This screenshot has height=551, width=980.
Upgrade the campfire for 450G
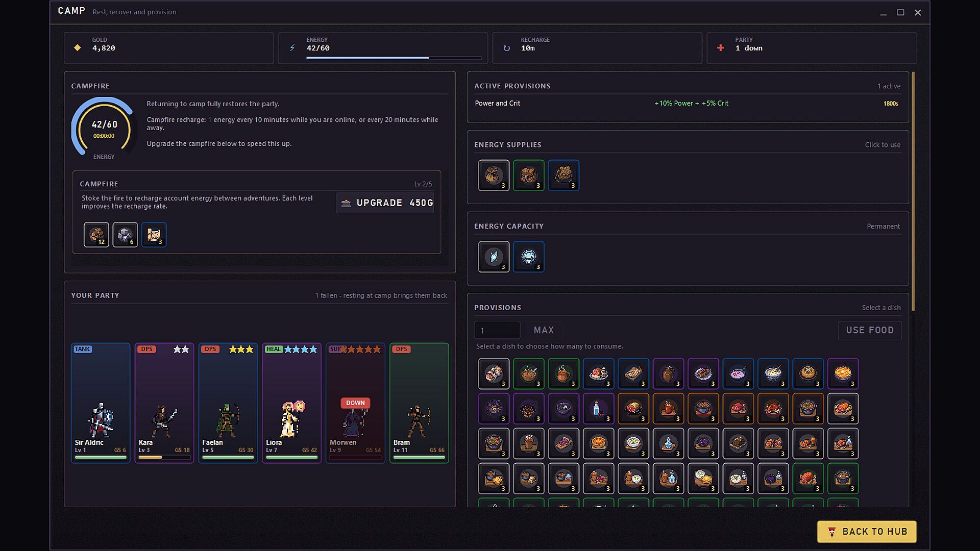[x=385, y=203]
